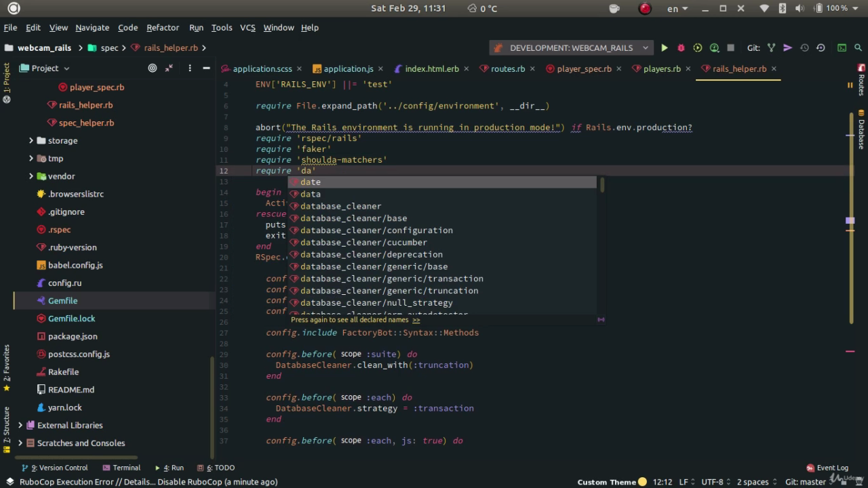
Task: Click the red circle tray icon
Action: (x=645, y=8)
